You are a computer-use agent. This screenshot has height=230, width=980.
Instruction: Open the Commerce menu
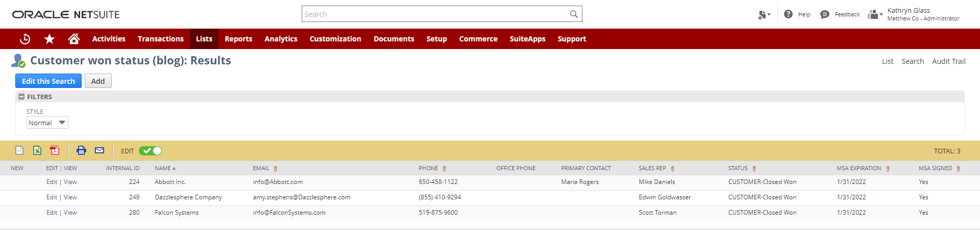point(478,39)
